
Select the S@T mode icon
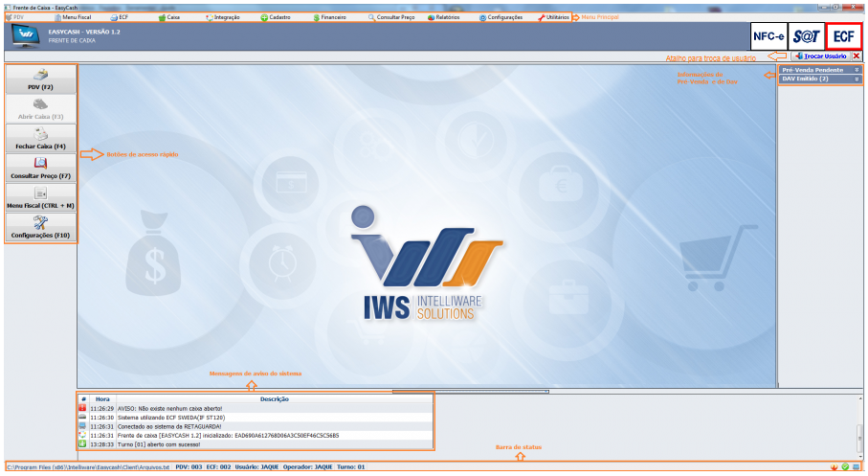[806, 36]
